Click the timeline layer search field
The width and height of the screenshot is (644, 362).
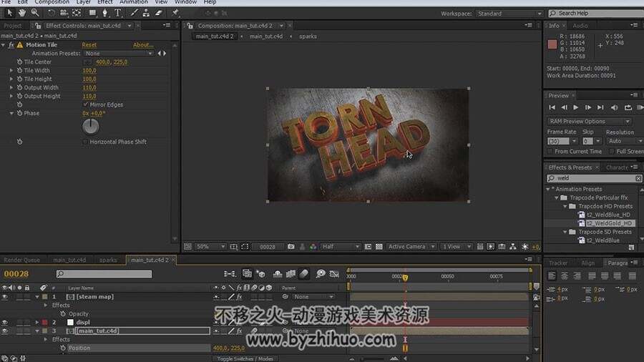click(104, 274)
